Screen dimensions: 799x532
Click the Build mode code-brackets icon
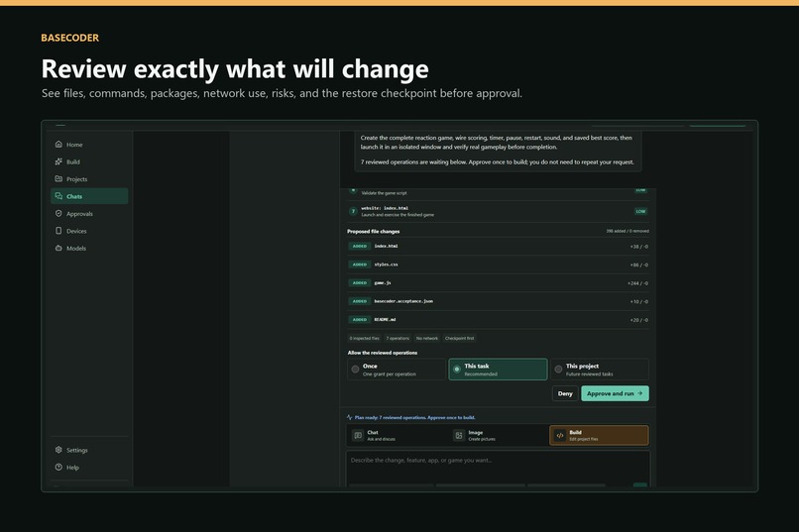point(559,435)
